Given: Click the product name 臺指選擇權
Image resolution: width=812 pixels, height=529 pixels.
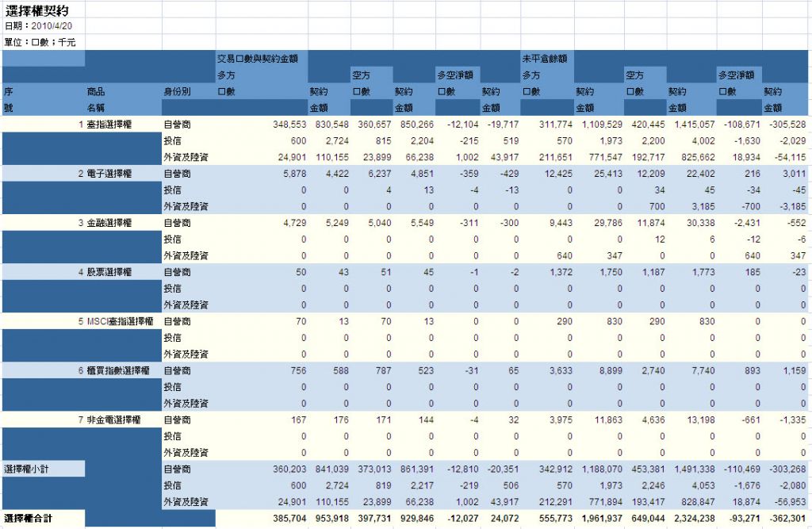Looking at the screenshot, I should [109, 125].
